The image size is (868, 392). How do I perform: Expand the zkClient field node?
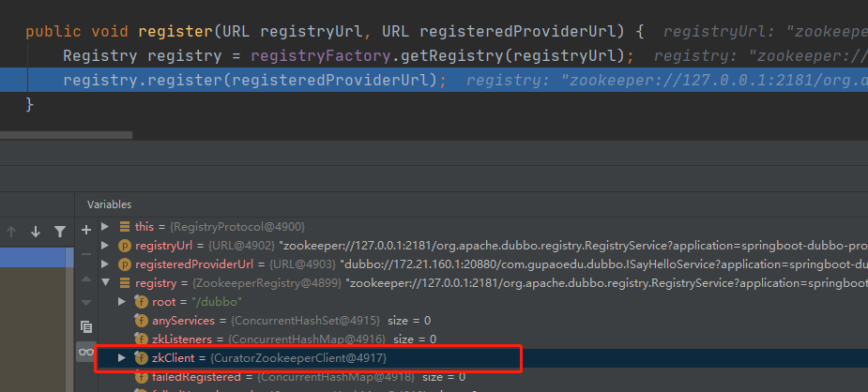click(x=122, y=358)
